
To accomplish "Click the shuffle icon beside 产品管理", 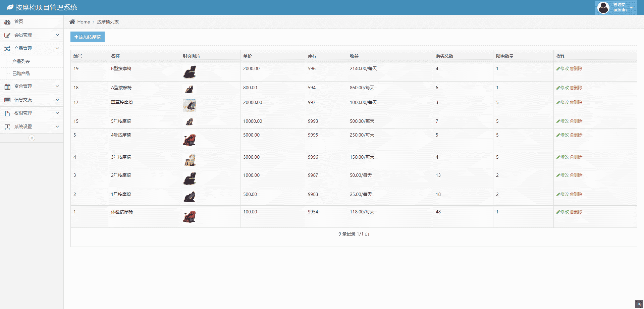I will [x=7, y=49].
